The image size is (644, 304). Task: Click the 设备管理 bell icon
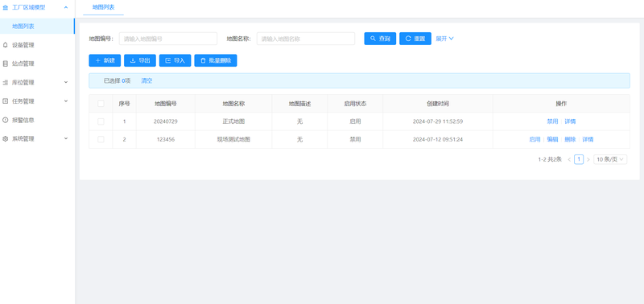tap(6, 45)
